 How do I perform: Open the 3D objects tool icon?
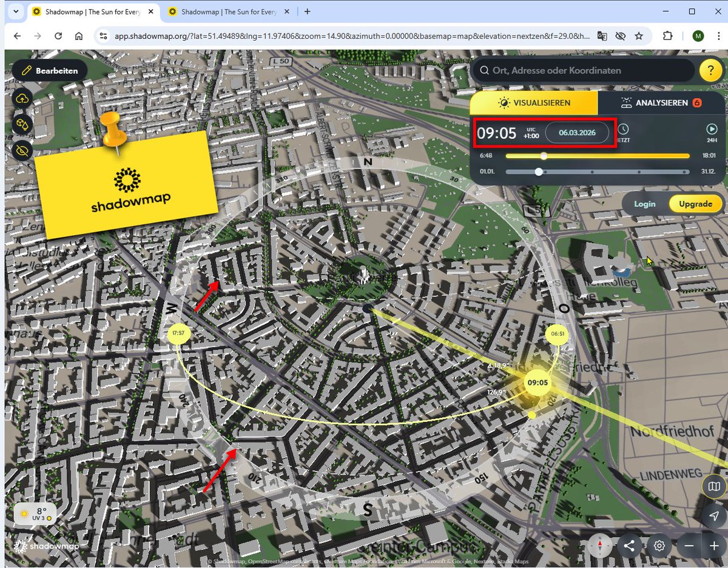click(x=23, y=124)
